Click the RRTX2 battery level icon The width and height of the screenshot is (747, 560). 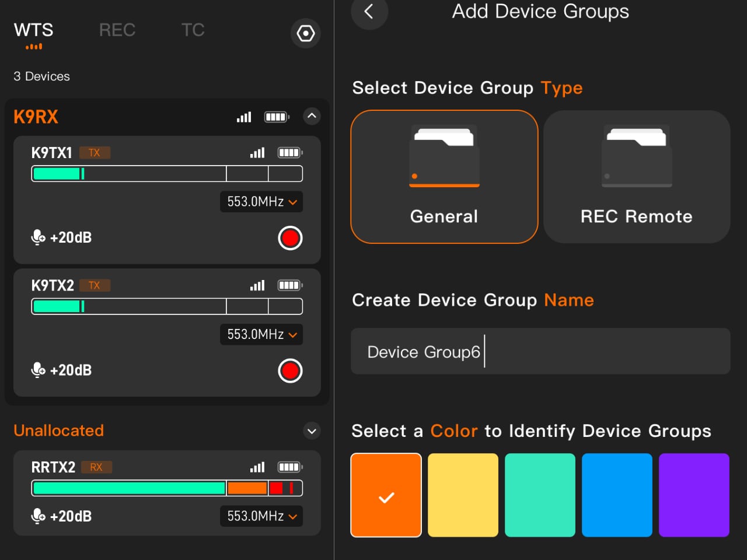point(290,467)
